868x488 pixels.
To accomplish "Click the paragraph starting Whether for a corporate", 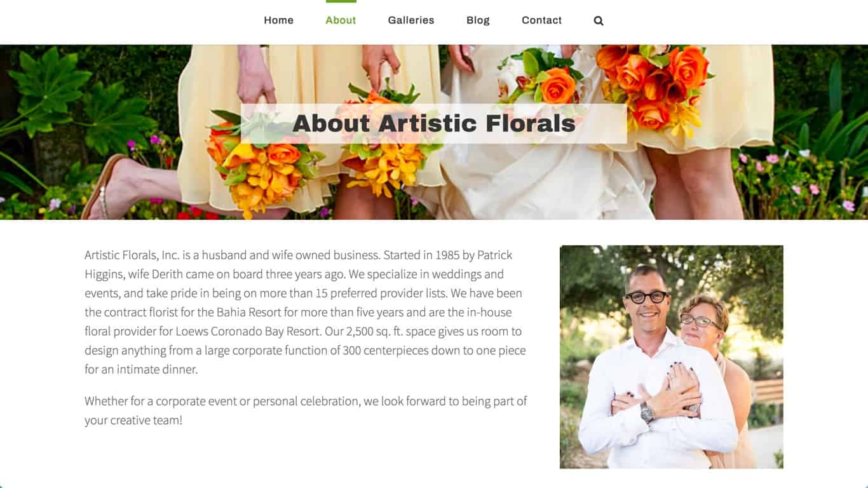I will click(x=306, y=410).
